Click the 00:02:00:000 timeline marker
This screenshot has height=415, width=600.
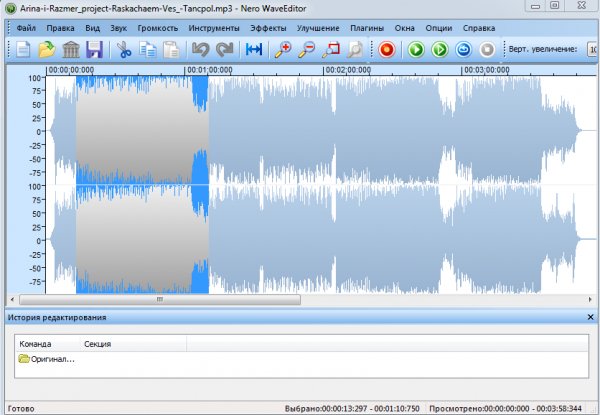click(348, 70)
